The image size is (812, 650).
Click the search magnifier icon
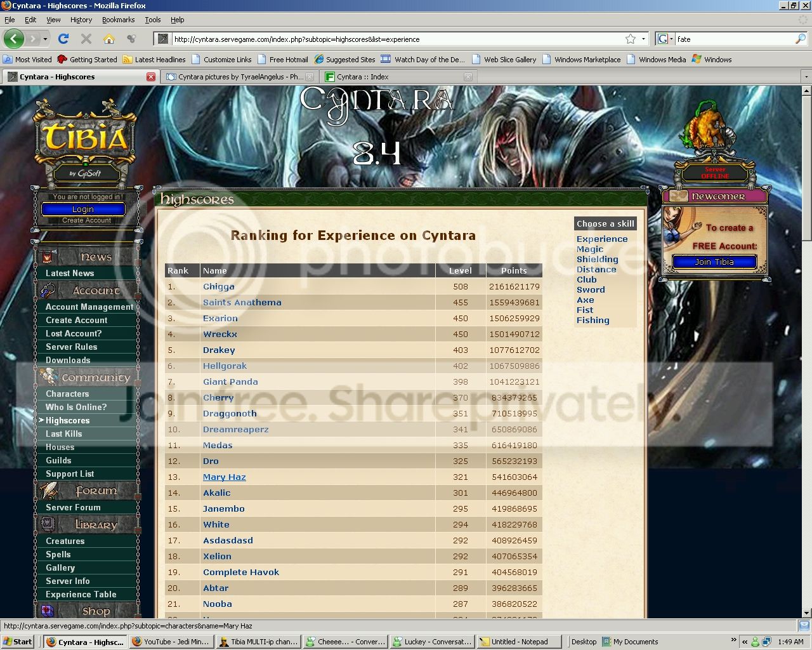coord(800,39)
